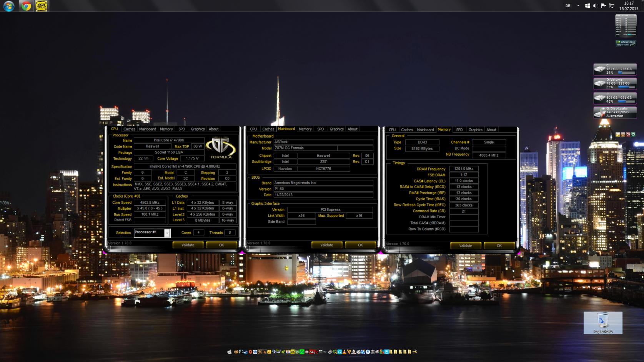Open SPD tab in Memory window
The width and height of the screenshot is (644, 362).
(459, 130)
